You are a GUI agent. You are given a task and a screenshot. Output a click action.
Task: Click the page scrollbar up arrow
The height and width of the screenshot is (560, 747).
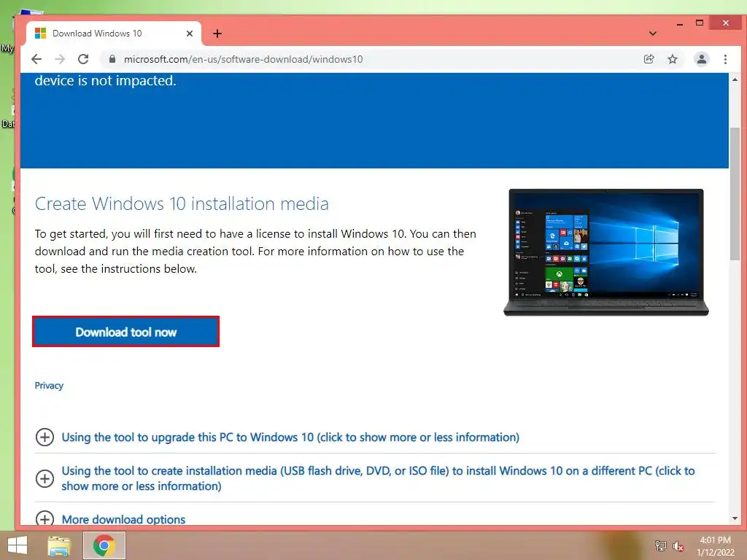[735, 79]
